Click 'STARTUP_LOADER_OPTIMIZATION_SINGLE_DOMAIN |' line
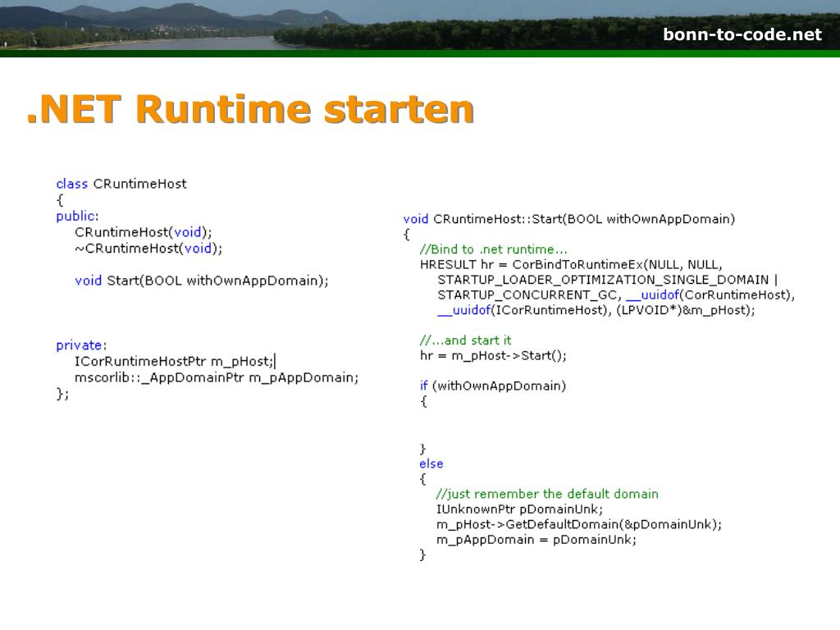 (x=608, y=280)
